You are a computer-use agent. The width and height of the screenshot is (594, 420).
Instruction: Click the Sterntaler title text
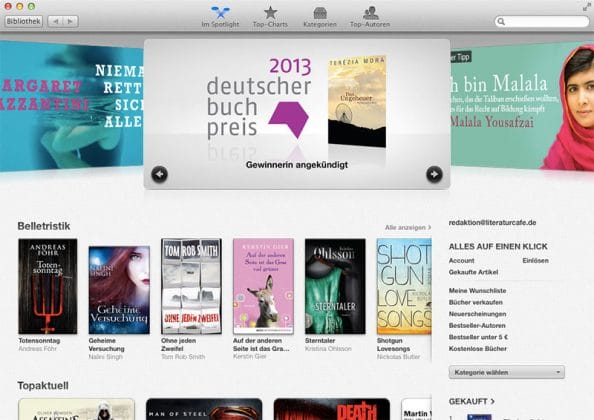pos(320,340)
